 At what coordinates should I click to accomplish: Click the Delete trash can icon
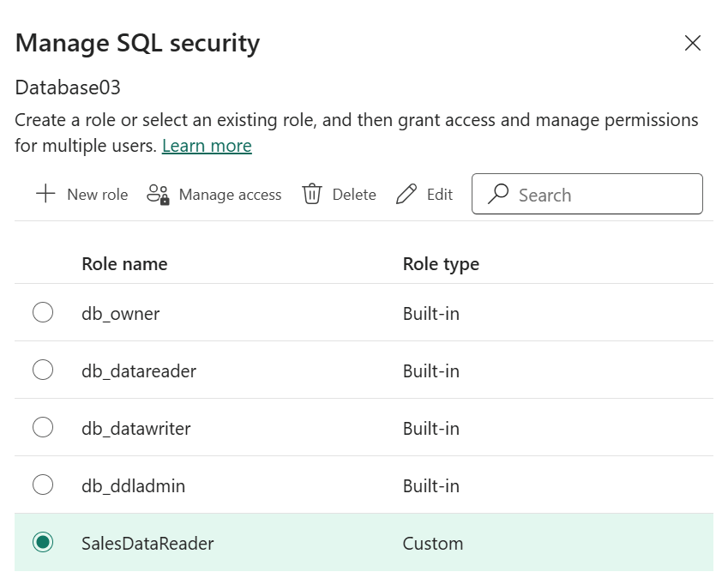311,195
